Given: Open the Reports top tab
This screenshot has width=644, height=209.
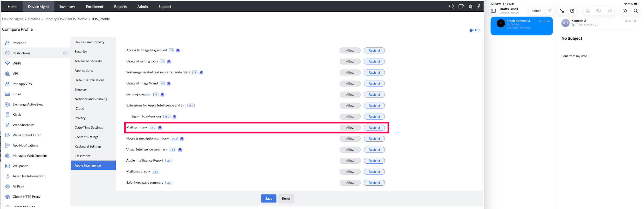Looking at the screenshot, I should click(120, 6).
